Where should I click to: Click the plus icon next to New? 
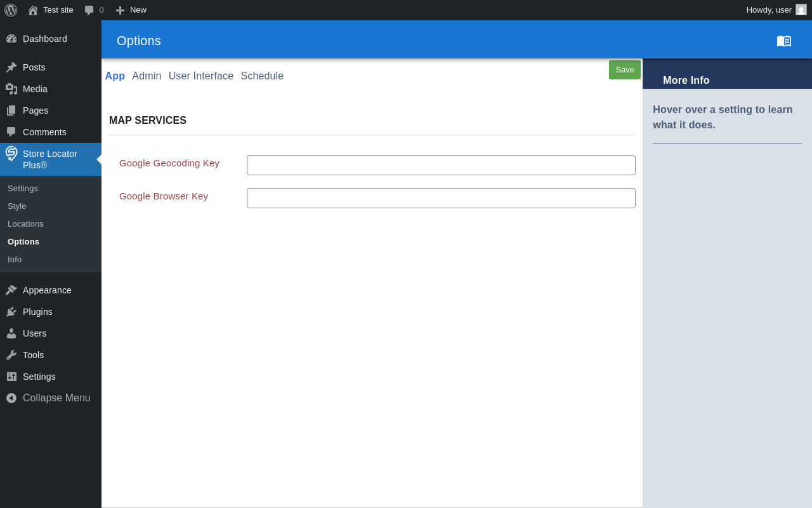(120, 10)
